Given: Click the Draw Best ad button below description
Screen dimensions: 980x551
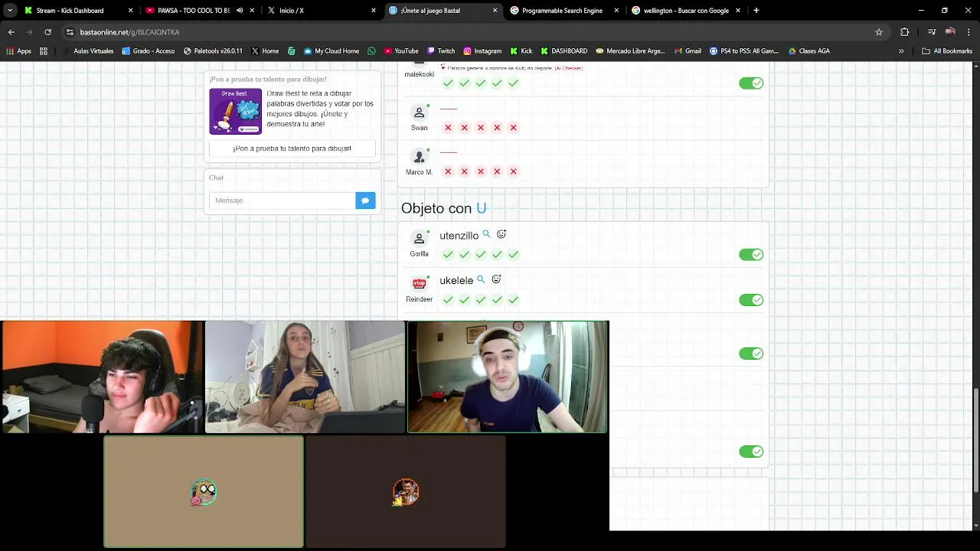Looking at the screenshot, I should point(292,148).
